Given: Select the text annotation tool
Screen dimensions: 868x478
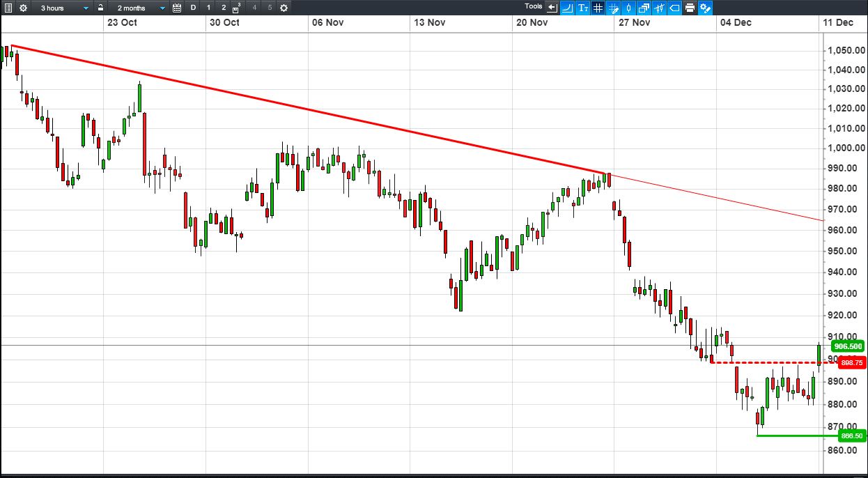Looking at the screenshot, I should click(583, 8).
